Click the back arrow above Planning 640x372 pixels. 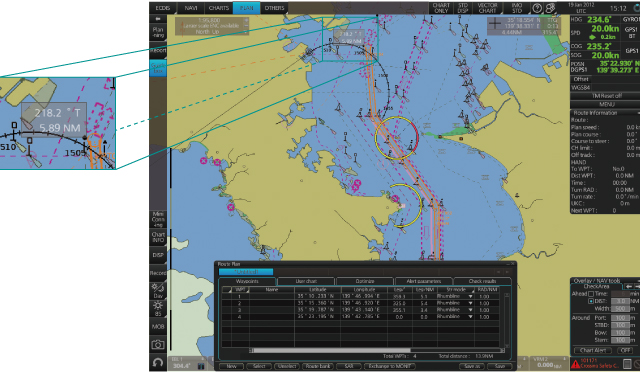158,19
